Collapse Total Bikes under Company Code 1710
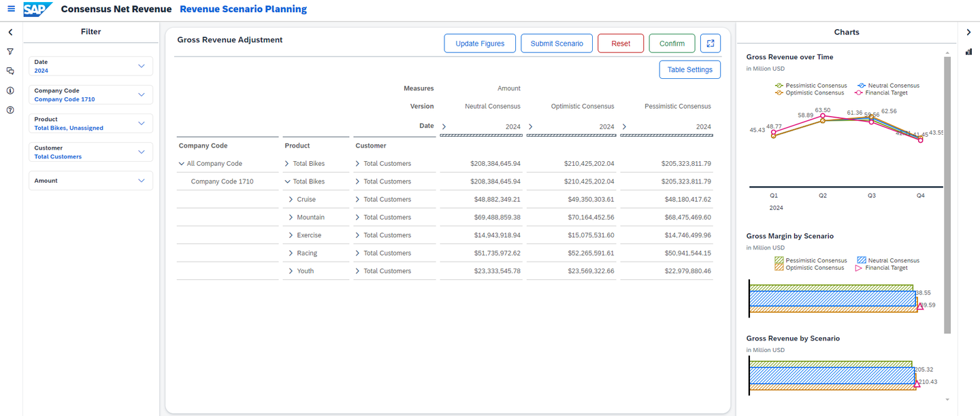The height and width of the screenshot is (416, 980). 287,181
